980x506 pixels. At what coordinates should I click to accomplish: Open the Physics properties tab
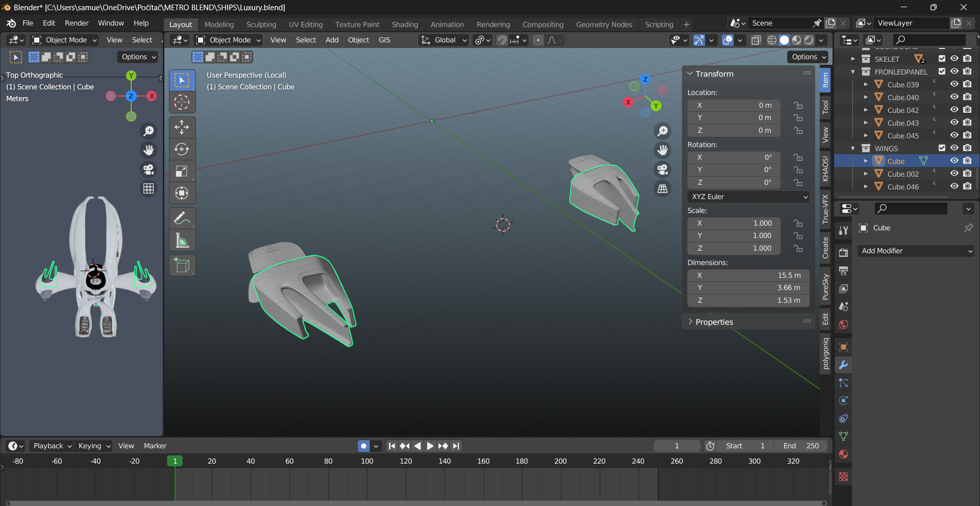click(x=843, y=401)
